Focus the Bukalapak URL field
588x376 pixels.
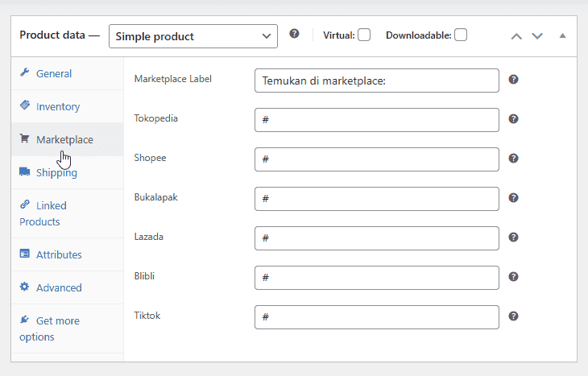(377, 199)
